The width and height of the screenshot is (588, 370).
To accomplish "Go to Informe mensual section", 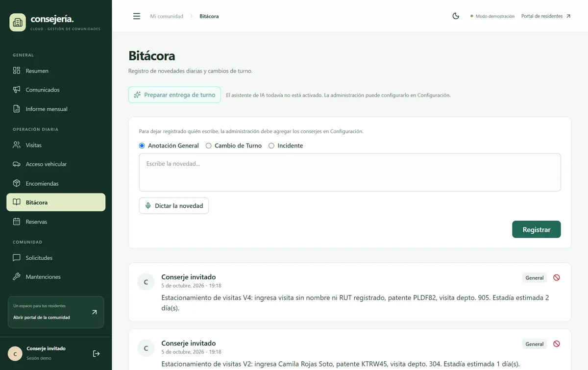I will point(56,109).
